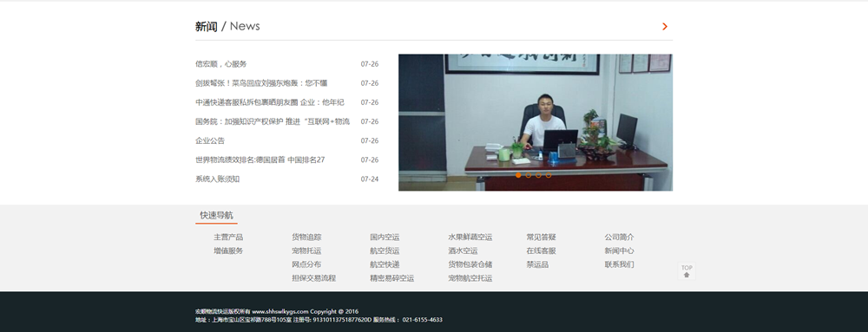
Task: Click the office photo carousel image
Action: coord(536,122)
